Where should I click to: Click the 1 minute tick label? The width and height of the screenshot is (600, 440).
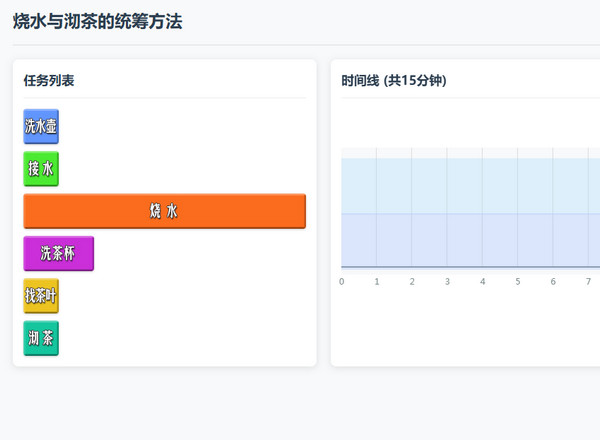coord(377,282)
